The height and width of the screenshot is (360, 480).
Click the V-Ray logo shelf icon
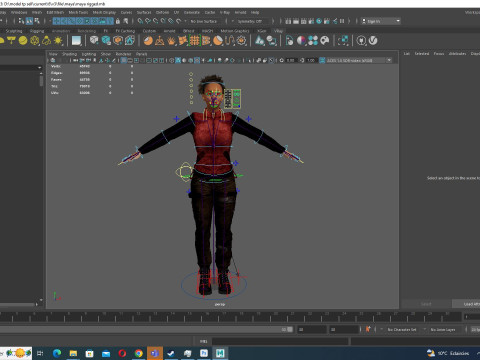tap(373, 41)
